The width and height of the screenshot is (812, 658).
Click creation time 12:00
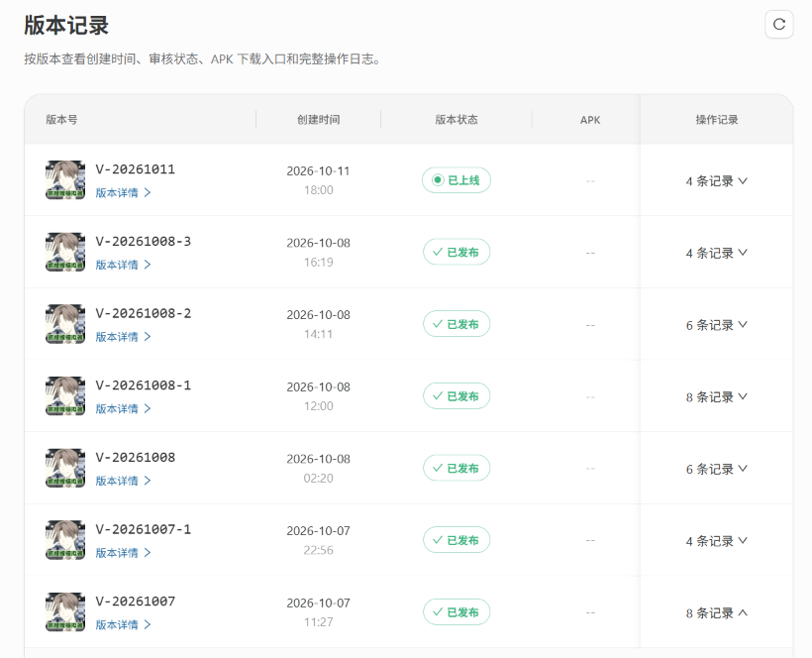pos(319,406)
